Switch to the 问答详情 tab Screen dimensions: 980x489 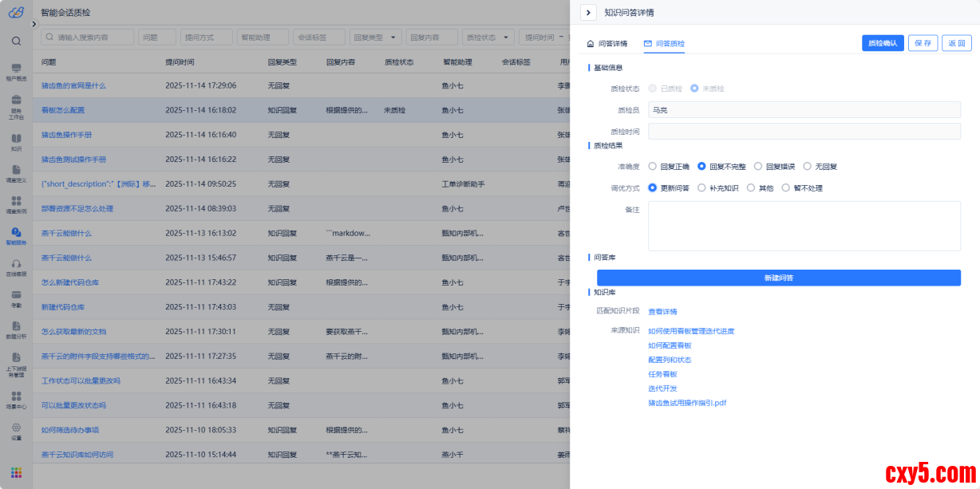pos(607,43)
